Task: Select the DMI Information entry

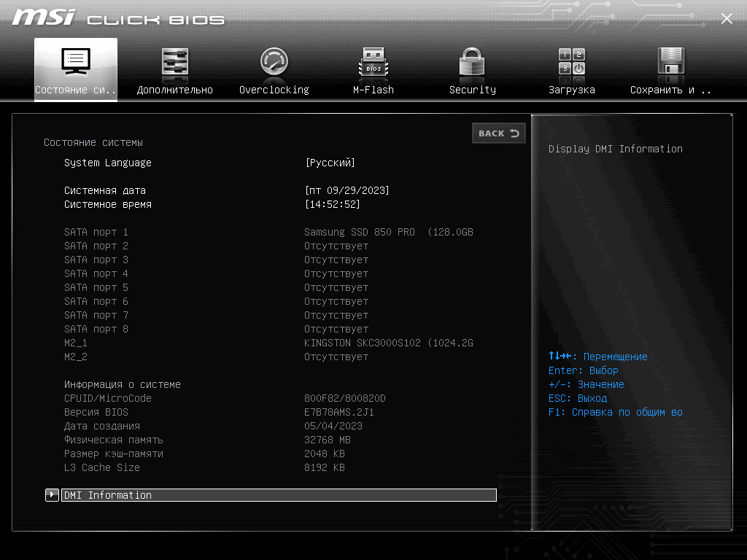Action: pyautogui.click(x=279, y=495)
